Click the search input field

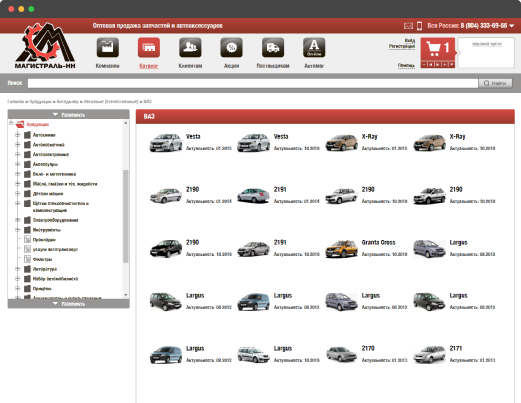(253, 83)
